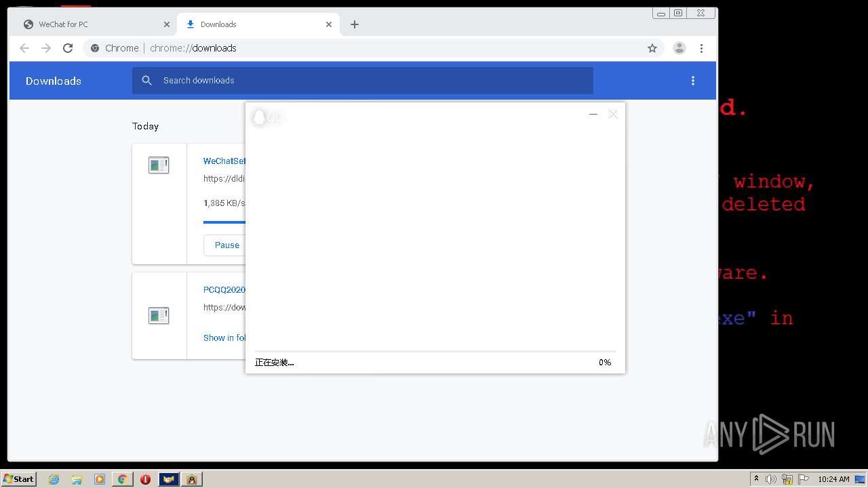The image size is (868, 488).
Task: Open the Downloads page more actions menu
Action: 692,81
